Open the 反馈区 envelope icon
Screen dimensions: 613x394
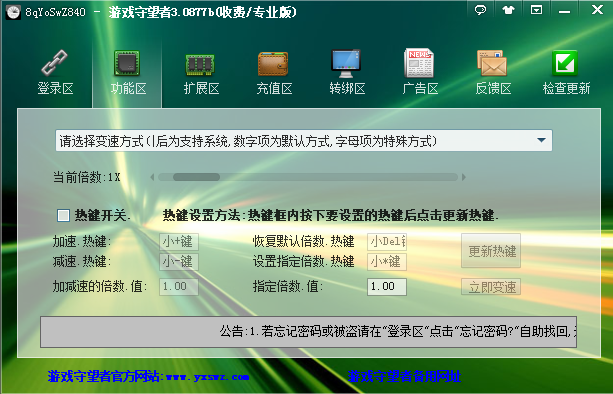[x=492, y=63]
